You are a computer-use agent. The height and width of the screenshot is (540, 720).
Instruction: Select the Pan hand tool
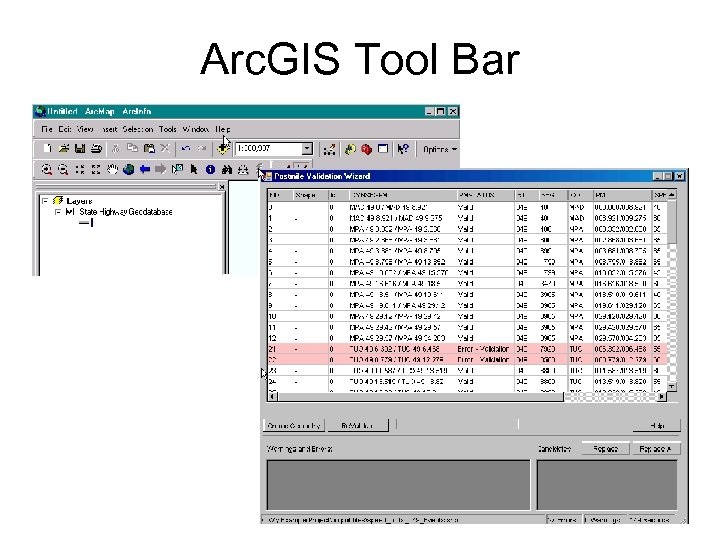112,169
